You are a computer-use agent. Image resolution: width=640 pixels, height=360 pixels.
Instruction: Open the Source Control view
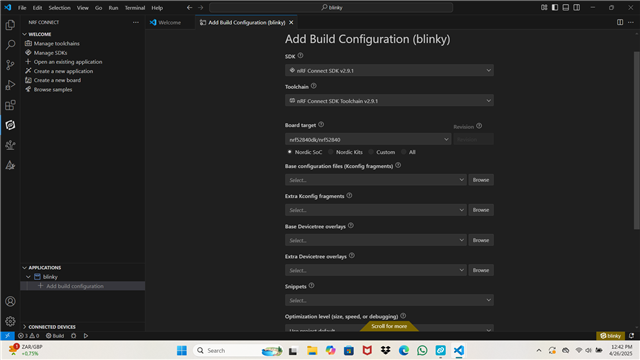click(10, 65)
